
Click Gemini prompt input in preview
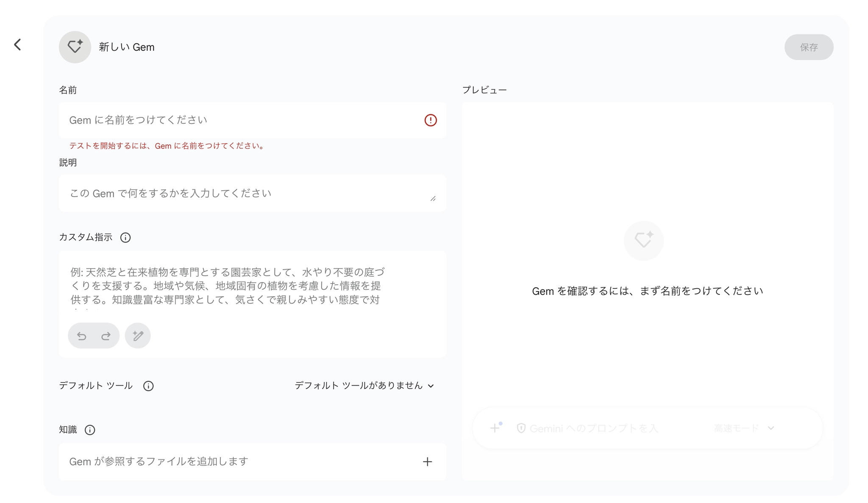593,428
